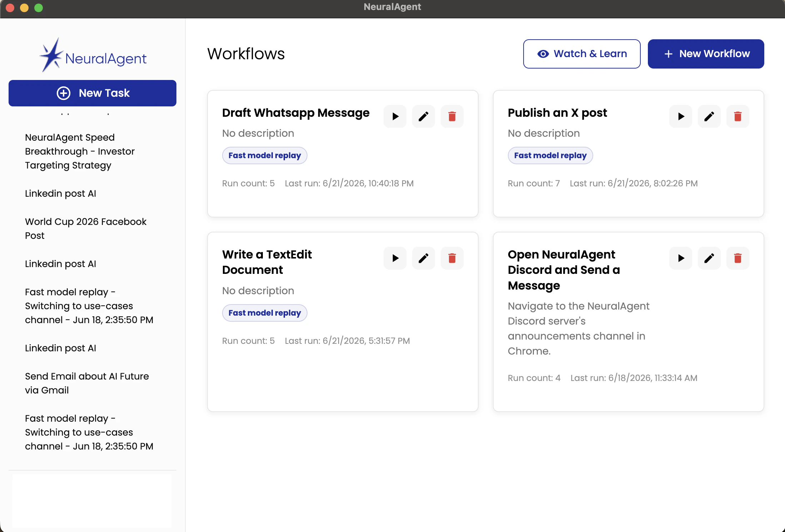Open the first Linkedin post AI task
Screen dimensions: 785x532
[x=60, y=194]
